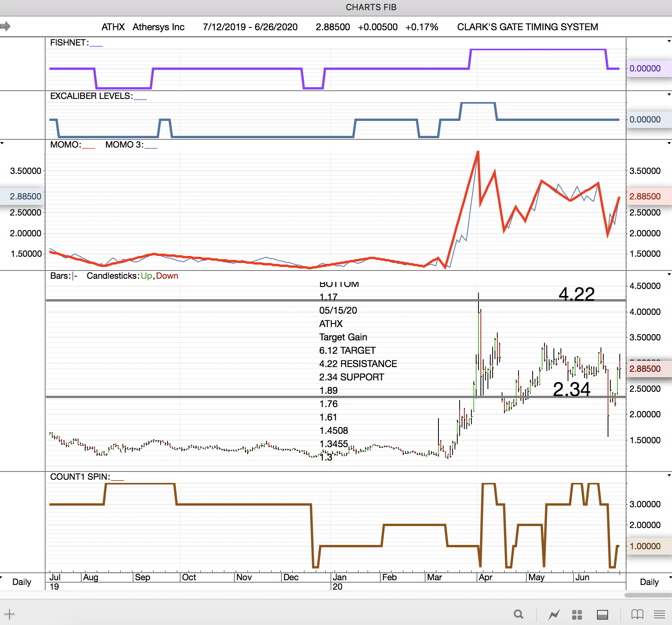Click the red MOMO legend line sample
This screenshot has height=625, width=672.
[88, 148]
